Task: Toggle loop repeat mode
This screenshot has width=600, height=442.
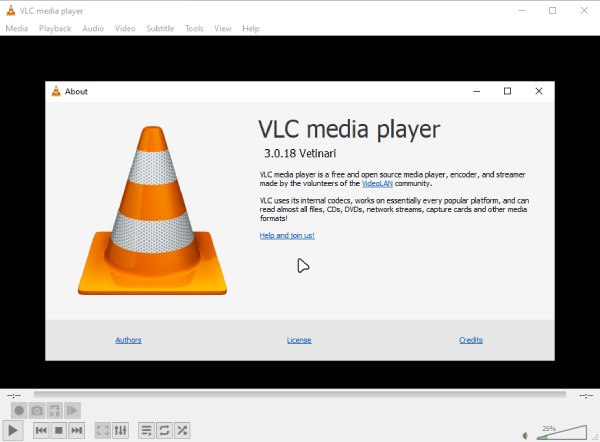Action: point(164,431)
